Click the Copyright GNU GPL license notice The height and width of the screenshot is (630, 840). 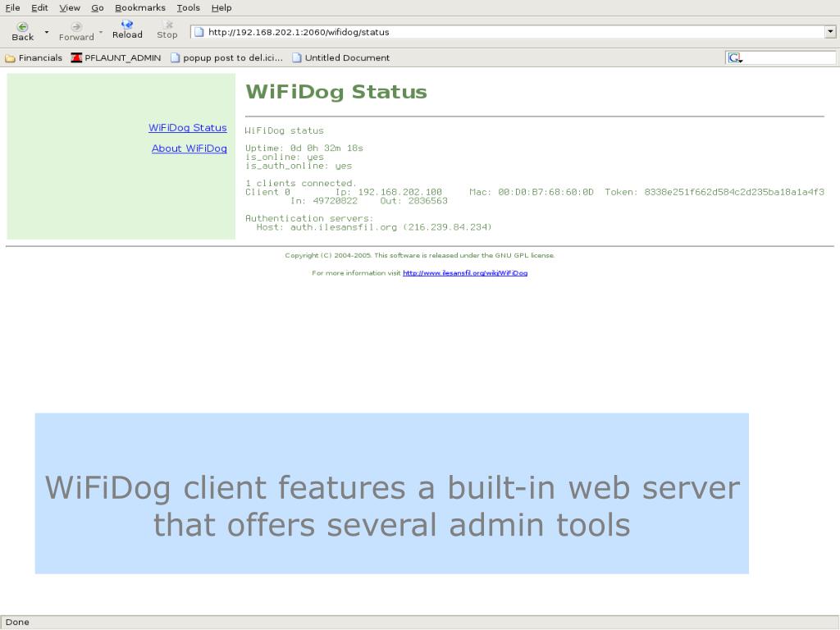(419, 256)
